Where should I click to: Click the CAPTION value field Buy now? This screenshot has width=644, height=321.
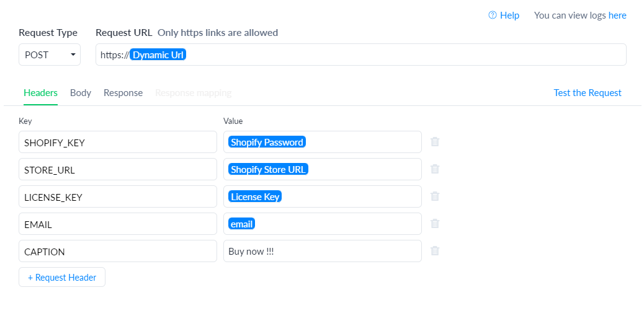tap(323, 251)
